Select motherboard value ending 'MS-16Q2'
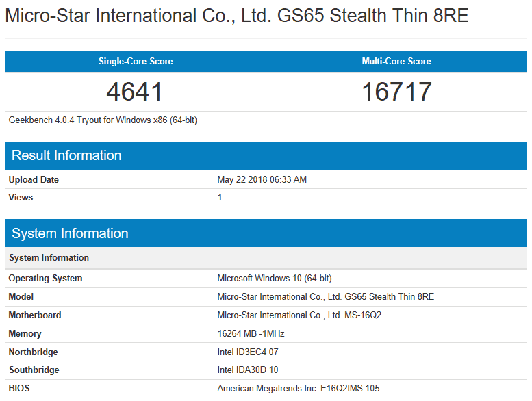532x401 pixels. 299,315
